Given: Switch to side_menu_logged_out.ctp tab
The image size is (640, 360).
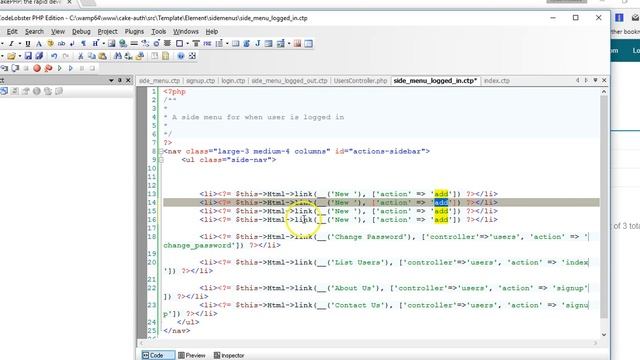Looking at the screenshot, I should tap(289, 81).
